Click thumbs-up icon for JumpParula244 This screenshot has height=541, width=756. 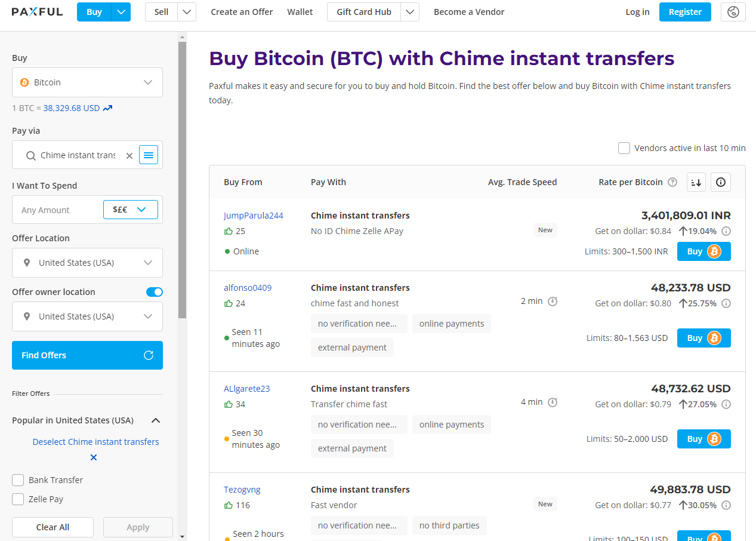pos(228,231)
